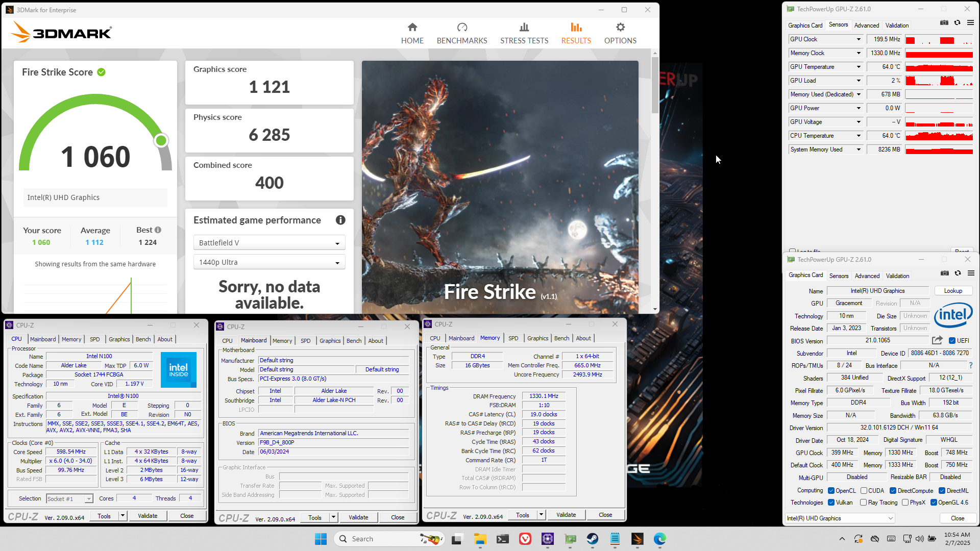This screenshot has width=980, height=551.
Task: Click Tools button in CPU-Z Memory window
Action: pyautogui.click(x=523, y=515)
